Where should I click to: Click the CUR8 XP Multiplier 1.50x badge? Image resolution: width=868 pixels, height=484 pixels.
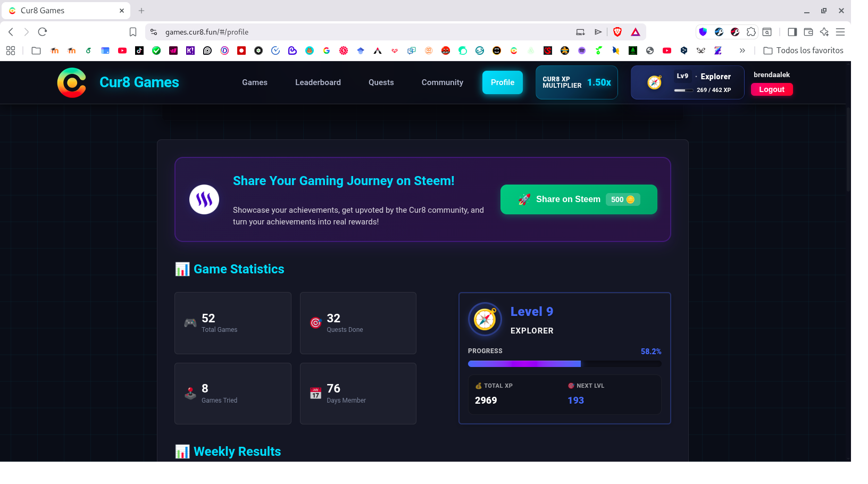[577, 82]
